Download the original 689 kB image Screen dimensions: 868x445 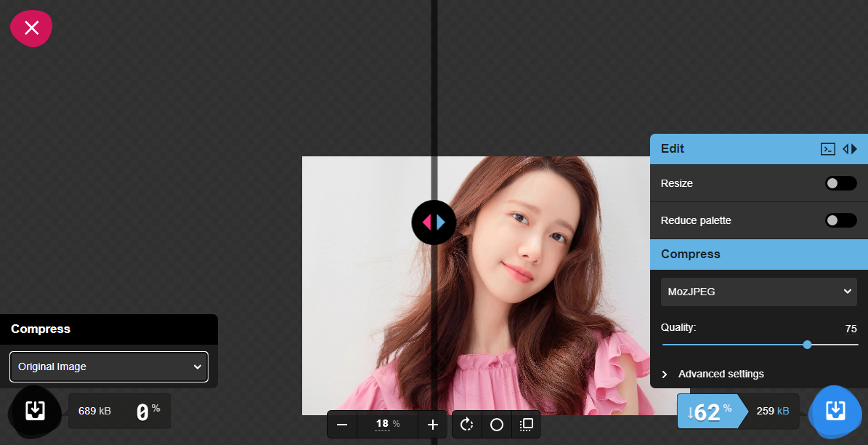tap(35, 411)
